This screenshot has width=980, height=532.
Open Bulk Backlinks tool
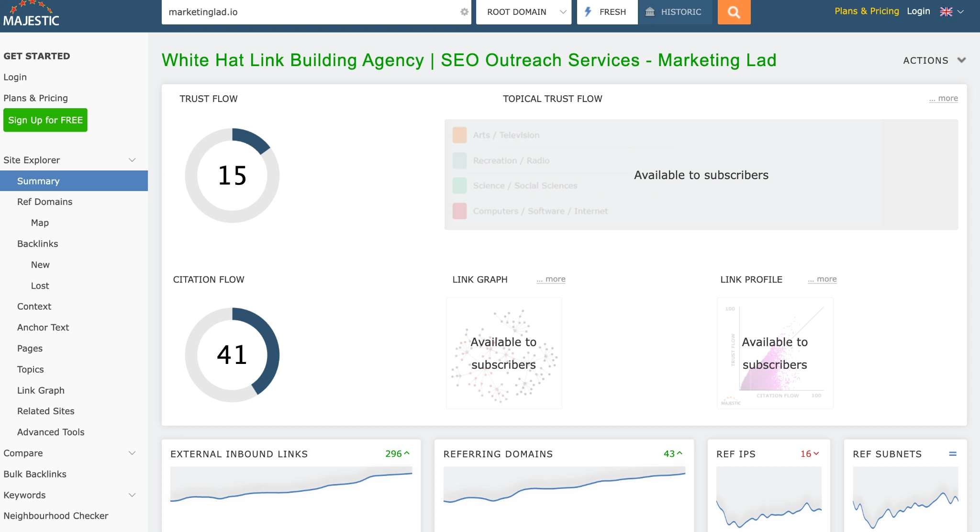(35, 474)
